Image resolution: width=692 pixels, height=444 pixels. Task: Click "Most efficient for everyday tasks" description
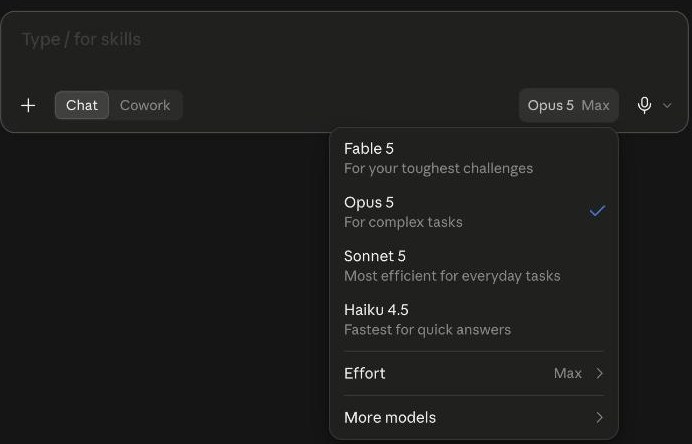pyautogui.click(x=452, y=276)
